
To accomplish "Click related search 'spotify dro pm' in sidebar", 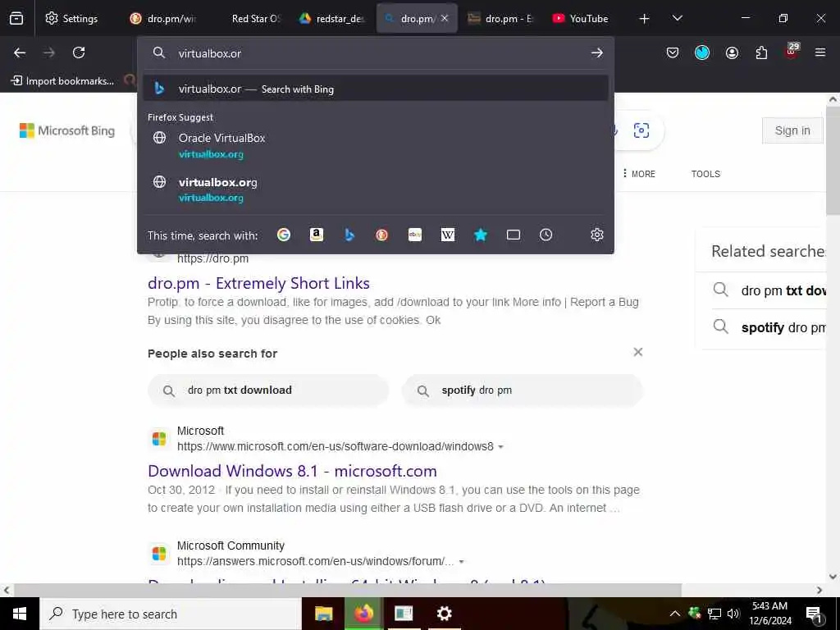I will (x=769, y=327).
